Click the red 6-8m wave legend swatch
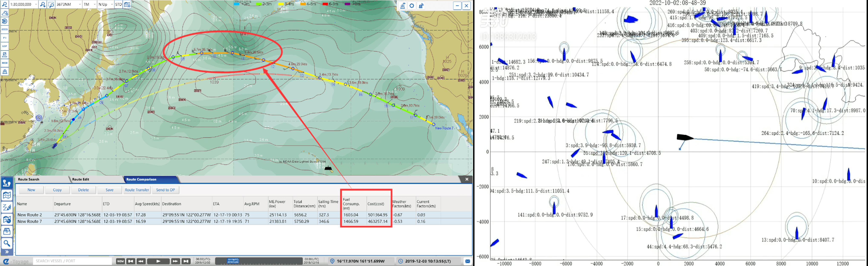The height and width of the screenshot is (266, 868). click(325, 4)
